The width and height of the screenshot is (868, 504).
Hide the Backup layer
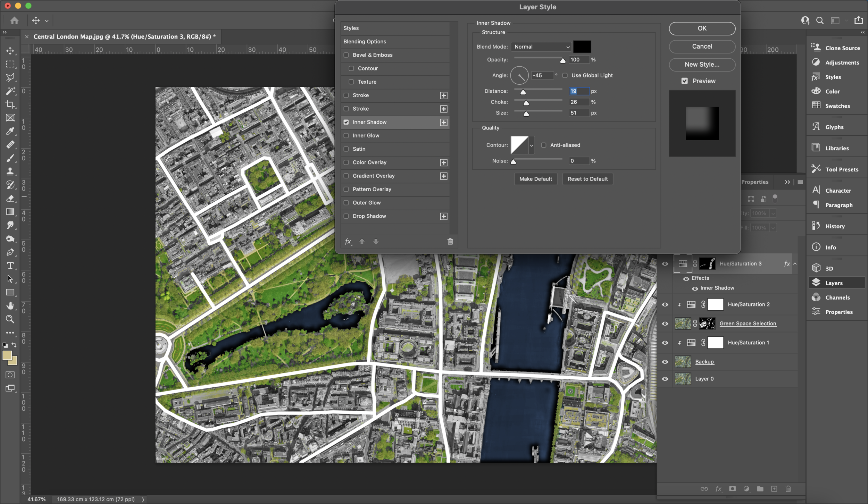(665, 362)
